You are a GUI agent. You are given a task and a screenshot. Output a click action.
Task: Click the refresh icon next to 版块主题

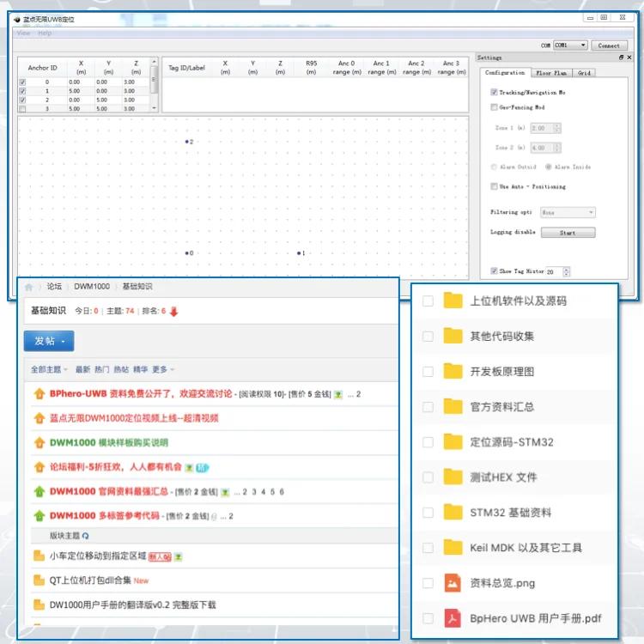pos(85,536)
